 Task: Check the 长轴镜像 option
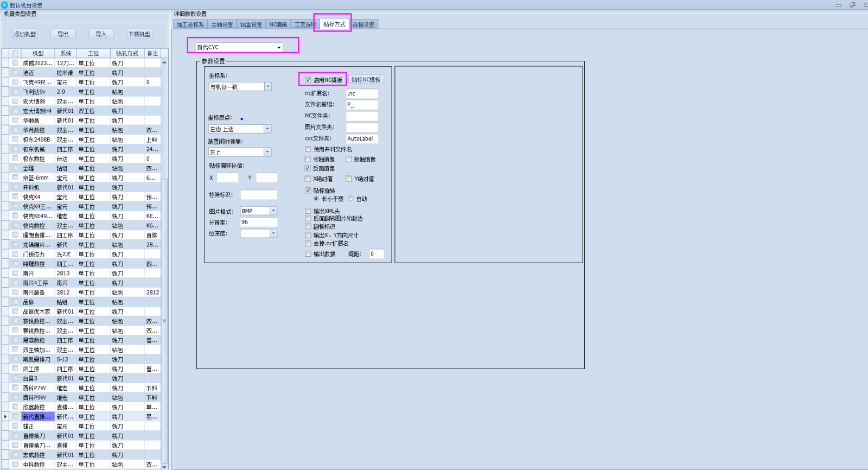click(x=308, y=159)
